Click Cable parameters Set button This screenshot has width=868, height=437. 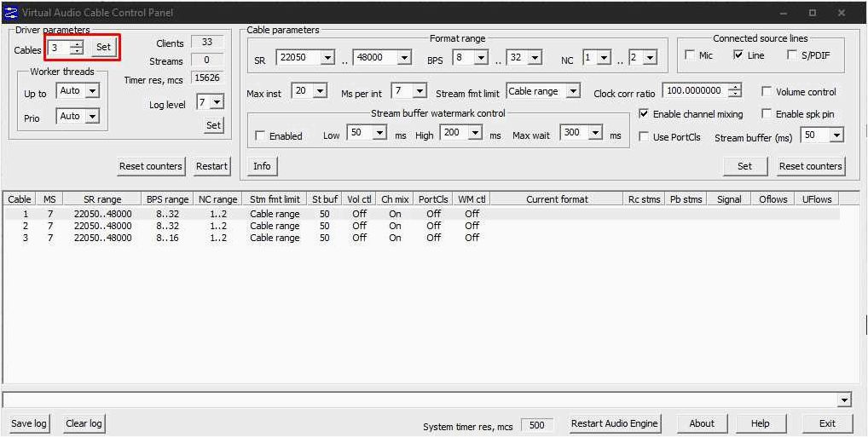pyautogui.click(x=745, y=166)
